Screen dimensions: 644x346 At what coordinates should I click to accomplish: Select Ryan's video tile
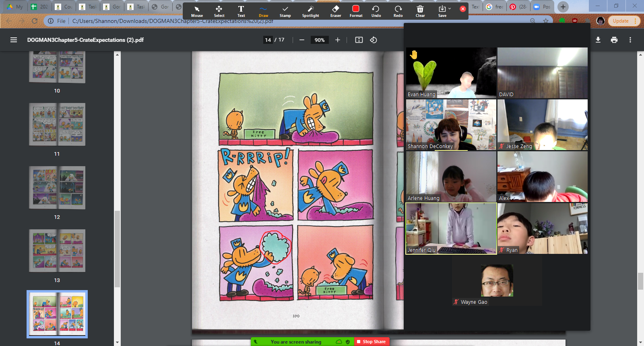pos(543,229)
